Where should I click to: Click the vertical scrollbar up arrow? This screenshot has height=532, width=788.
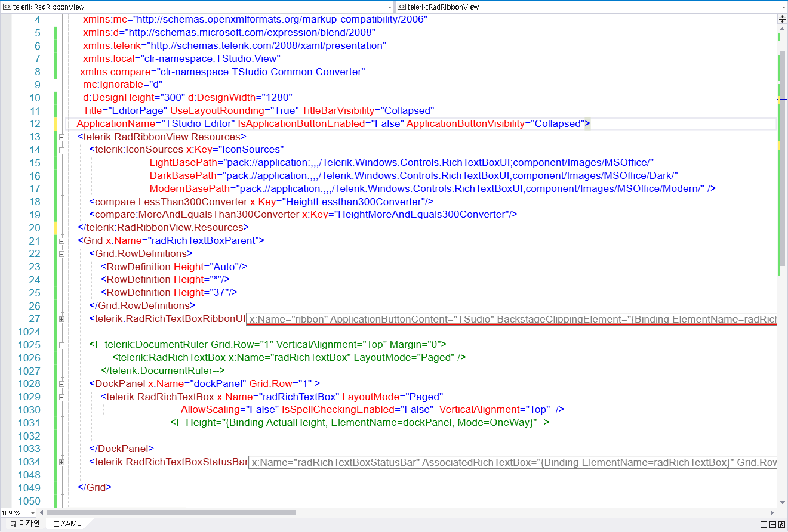click(x=782, y=28)
